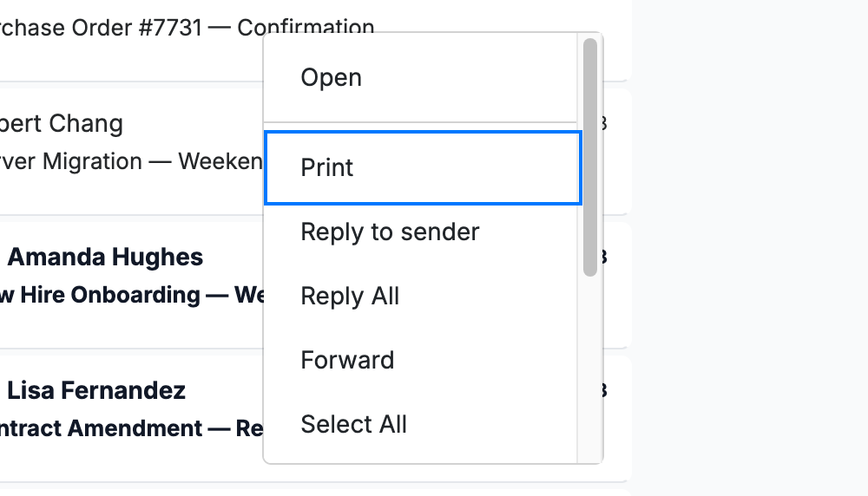Click the gray background beside the email list
This screenshot has width=868, height=496.
click(x=750, y=248)
